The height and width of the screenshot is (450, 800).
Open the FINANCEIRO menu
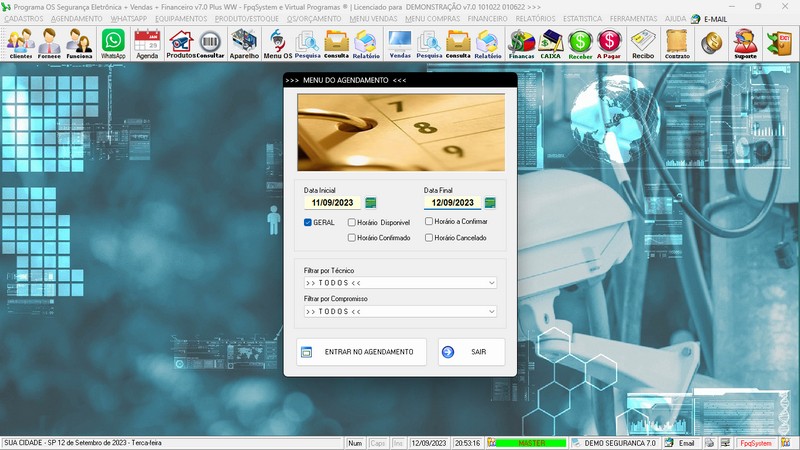click(x=487, y=18)
